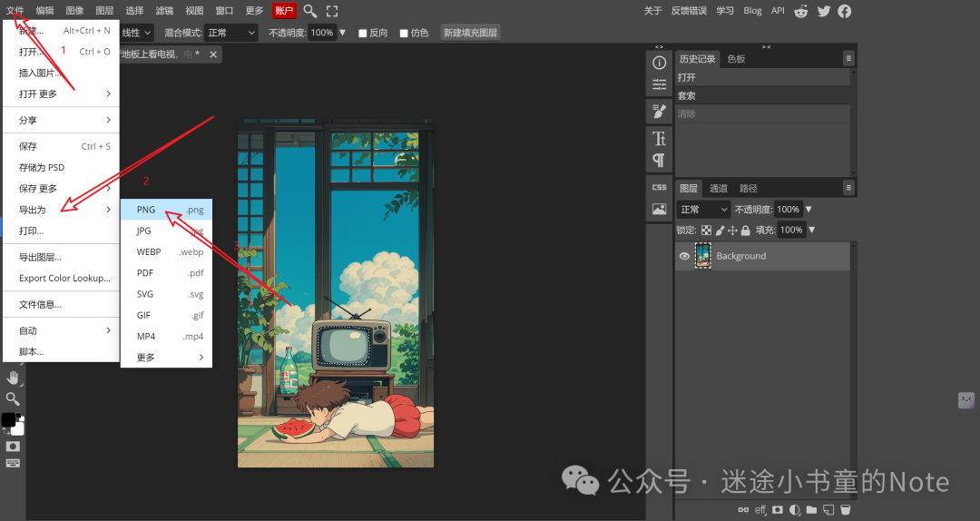Image resolution: width=980 pixels, height=521 pixels.
Task: Click the red 账户 button
Action: click(284, 11)
